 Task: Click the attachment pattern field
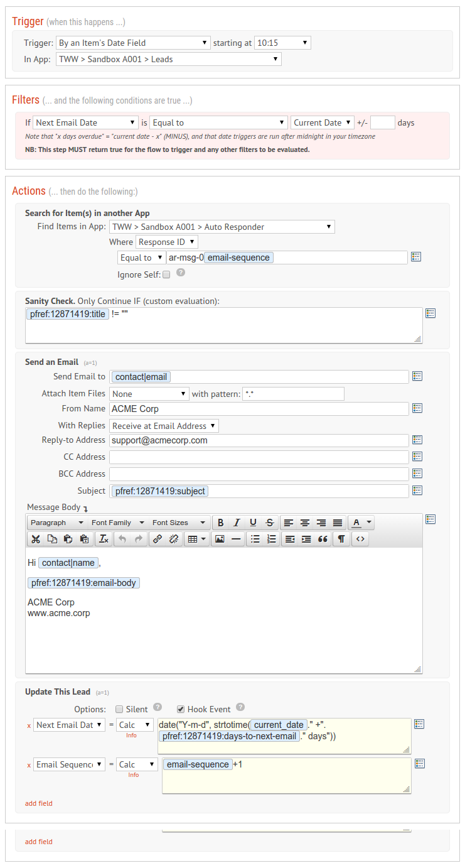(293, 394)
